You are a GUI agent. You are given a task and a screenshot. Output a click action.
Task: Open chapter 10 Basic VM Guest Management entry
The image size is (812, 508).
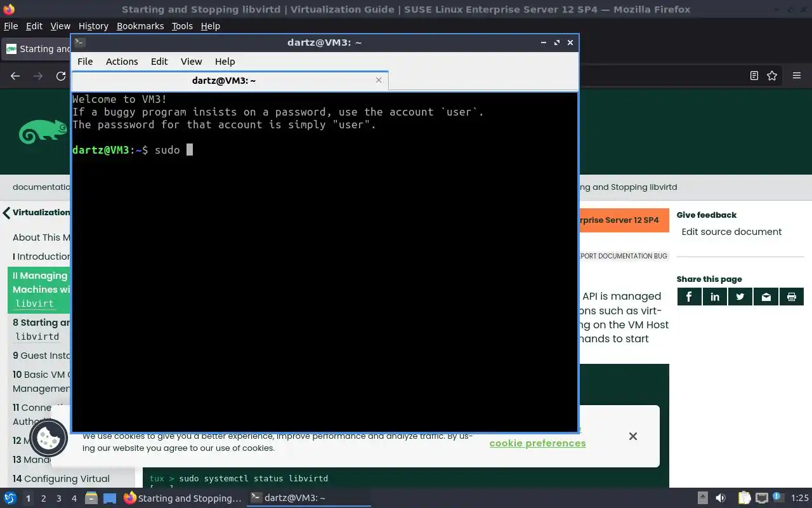coord(41,382)
